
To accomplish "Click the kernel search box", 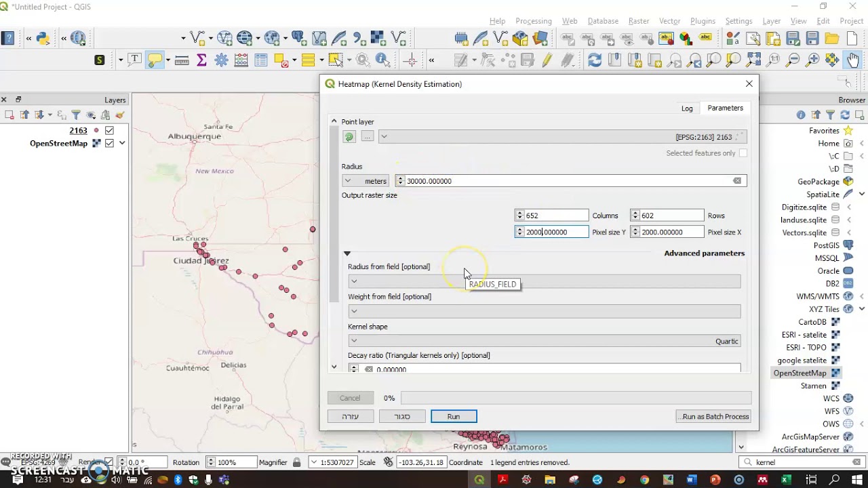I will point(802,462).
